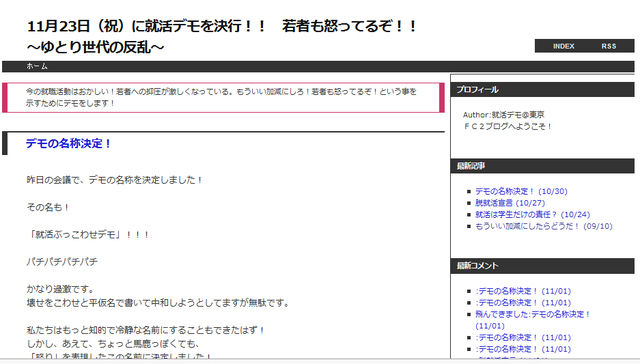This screenshot has width=640, height=364.
Task: Open recent article 脱就活宣言 (10/27)
Action: pos(510,203)
